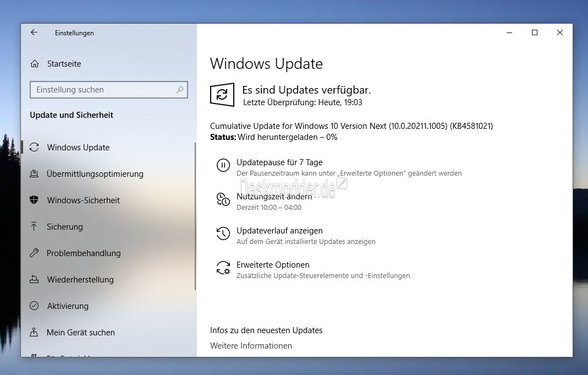588x375 pixels.
Task: Maximize the Einstellungen window
Action: (535, 32)
